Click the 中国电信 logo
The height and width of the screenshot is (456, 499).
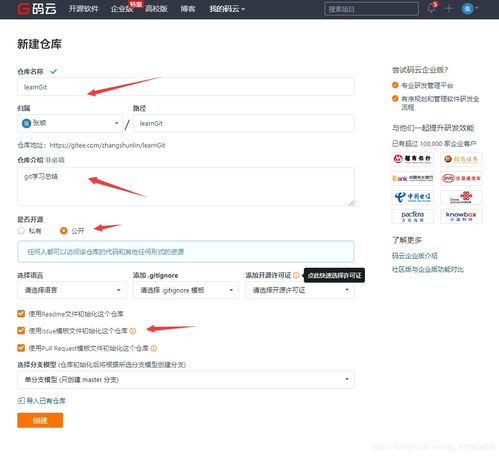pos(412,197)
